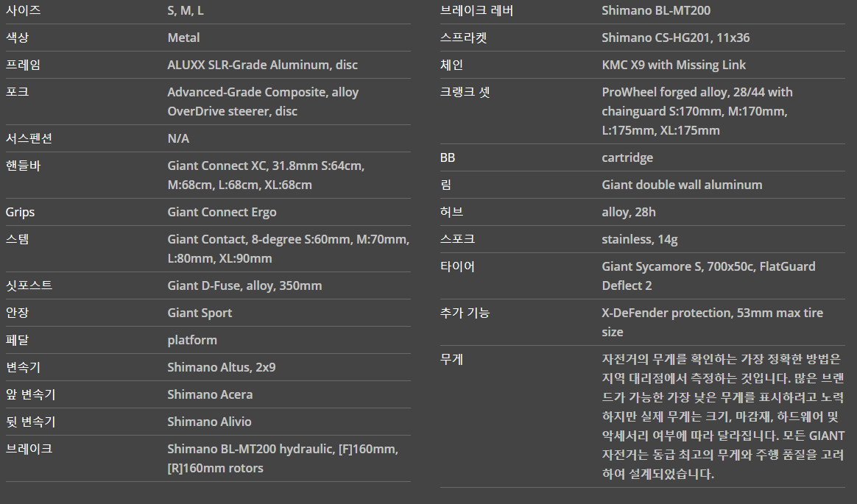Image resolution: width=857 pixels, height=504 pixels.
Task: Click the value 'Shimano CS-HG201, 11x36'
Action: (676, 38)
